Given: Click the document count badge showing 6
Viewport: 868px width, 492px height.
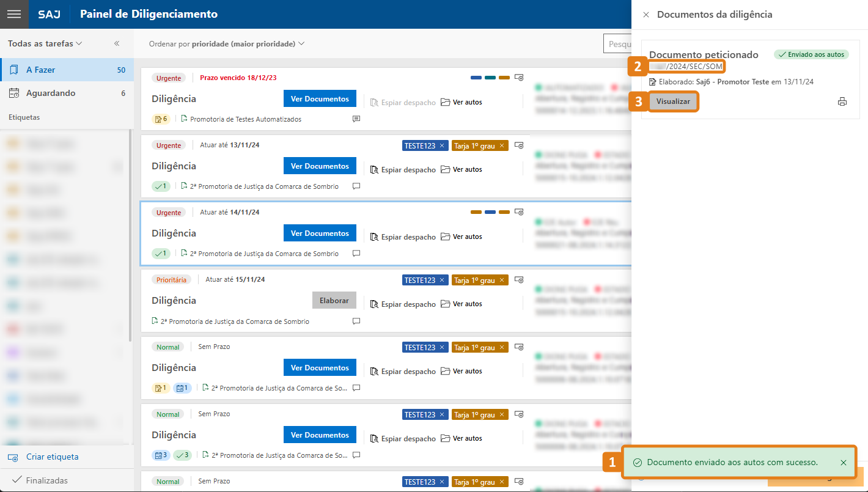Looking at the screenshot, I should [161, 119].
